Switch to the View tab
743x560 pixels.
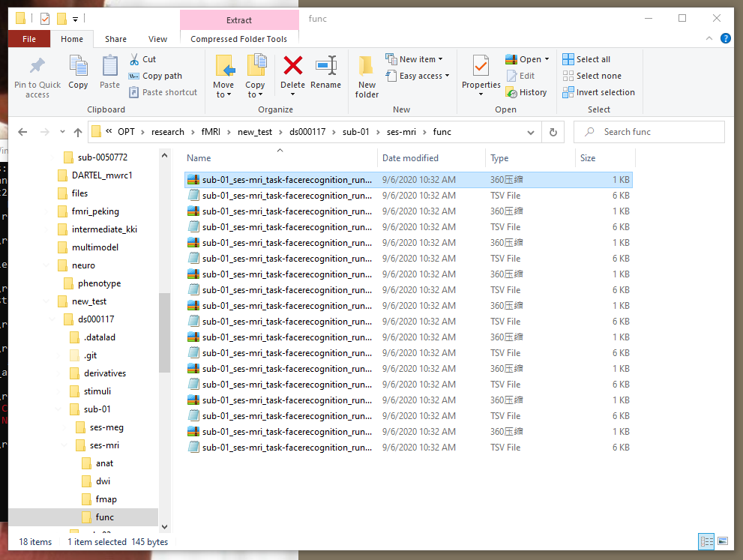click(x=157, y=38)
